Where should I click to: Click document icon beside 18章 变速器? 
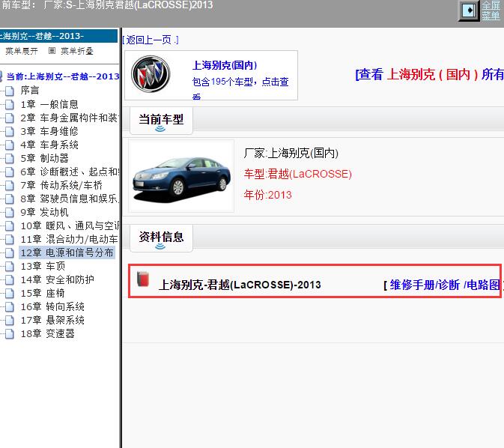(x=10, y=334)
